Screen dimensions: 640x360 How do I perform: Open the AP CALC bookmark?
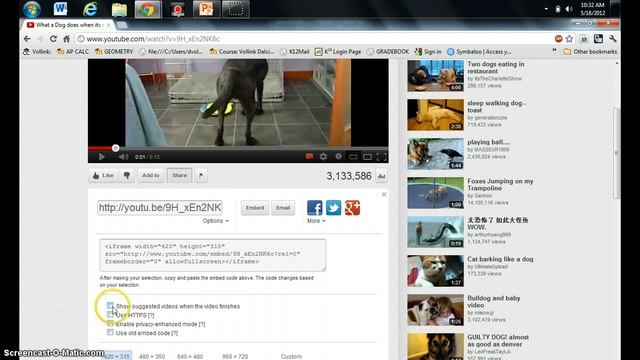73,52
